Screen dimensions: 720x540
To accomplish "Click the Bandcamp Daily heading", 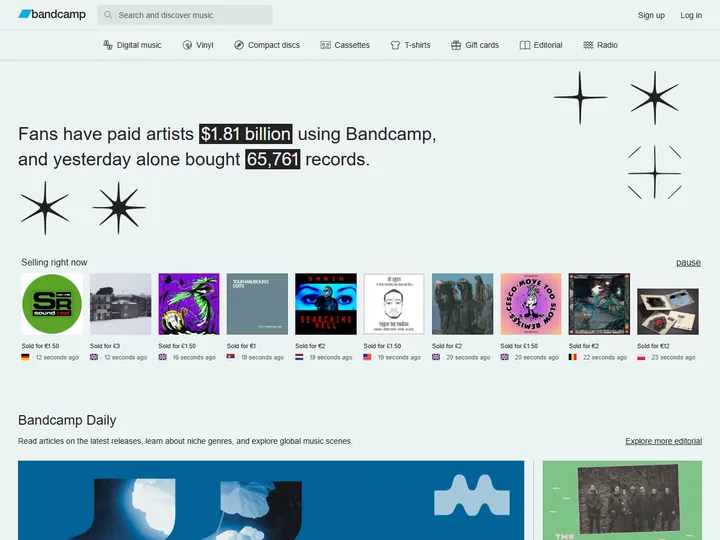I will click(x=67, y=420).
